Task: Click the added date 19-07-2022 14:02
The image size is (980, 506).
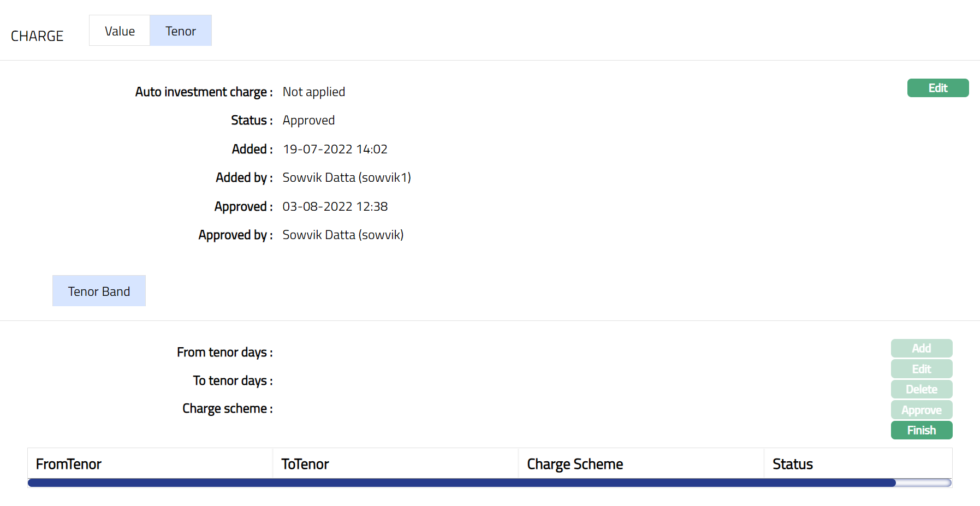Action: pos(335,149)
